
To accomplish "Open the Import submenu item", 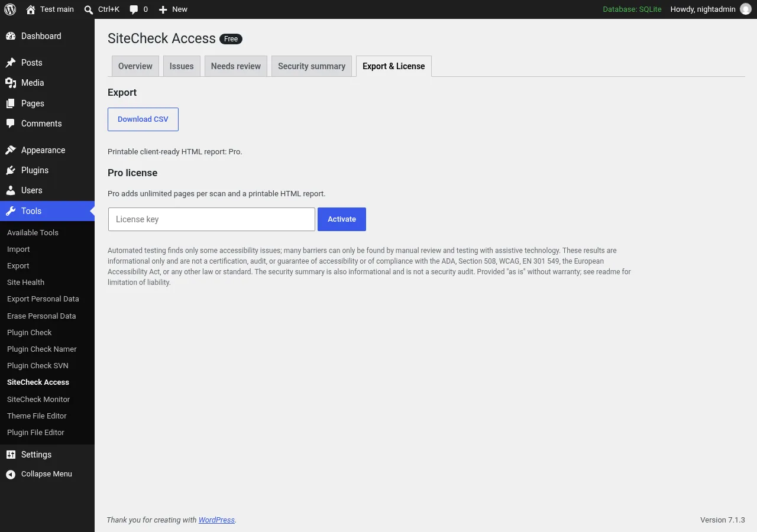I will (18, 249).
